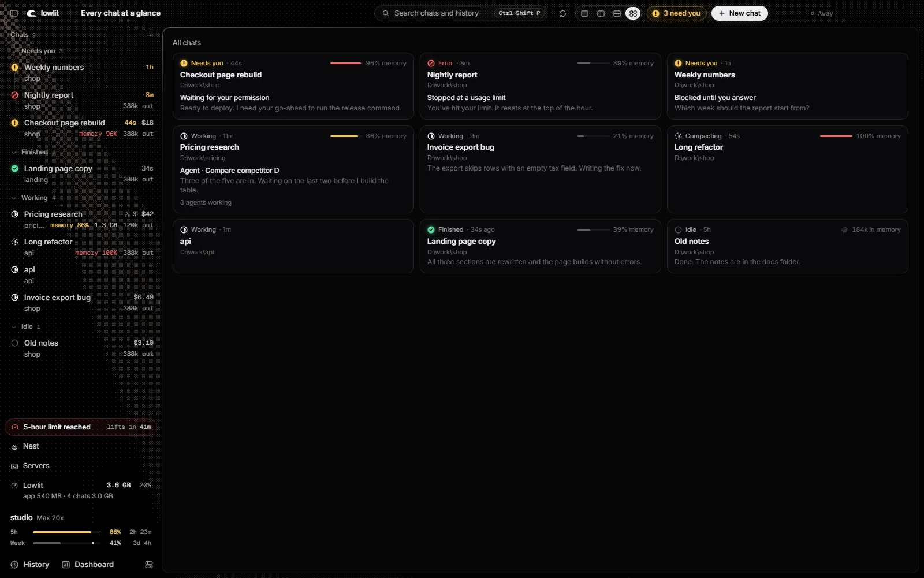Toggle the Away status indicator

pos(822,13)
